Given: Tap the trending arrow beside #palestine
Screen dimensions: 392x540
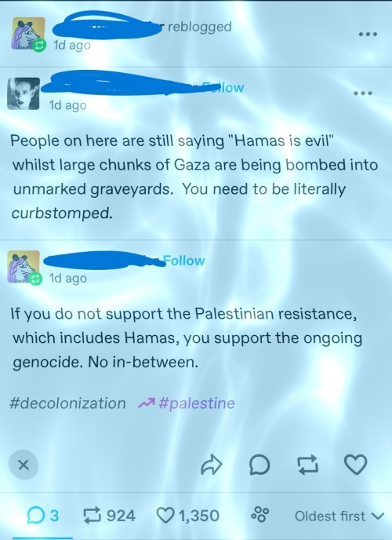Looking at the screenshot, I should 147,403.
